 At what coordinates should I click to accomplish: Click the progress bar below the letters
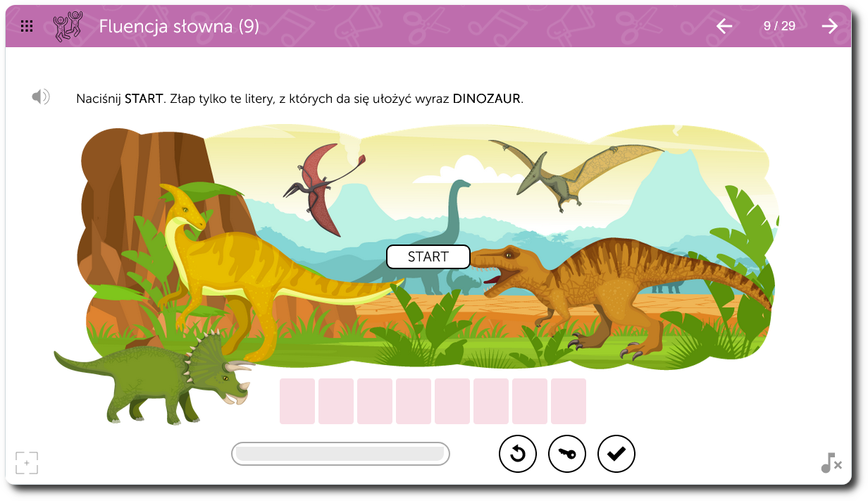click(340, 454)
